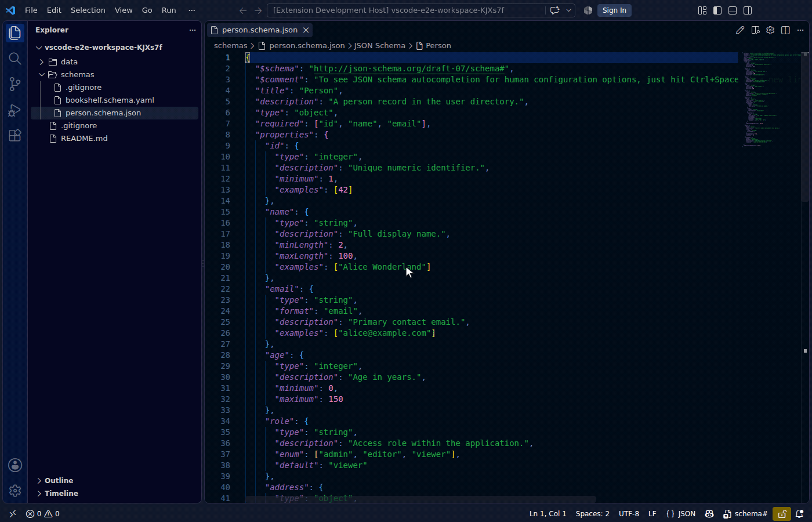The width and height of the screenshot is (812, 522).
Task: Click the gear icon in the editor toolbar
Action: coord(770,30)
